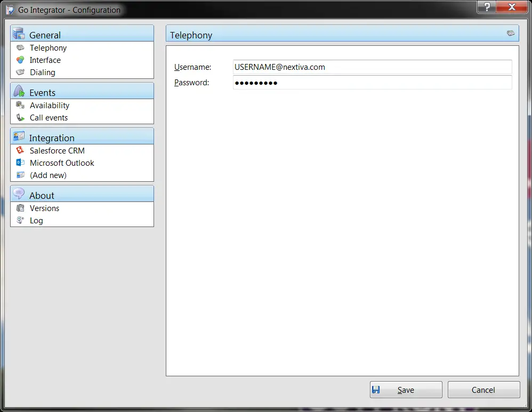
Task: Click the Salesforce CRM red icon
Action: [x=20, y=150]
